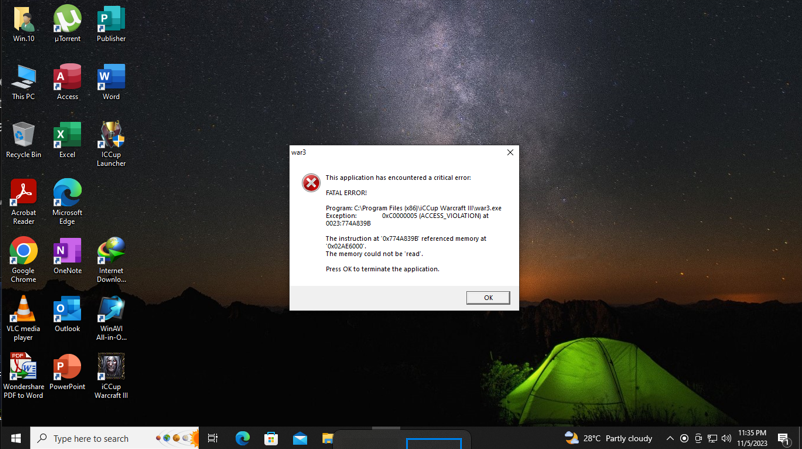Select the Excel desktop shortcut
Screen dimensions: 802x449
67,137
